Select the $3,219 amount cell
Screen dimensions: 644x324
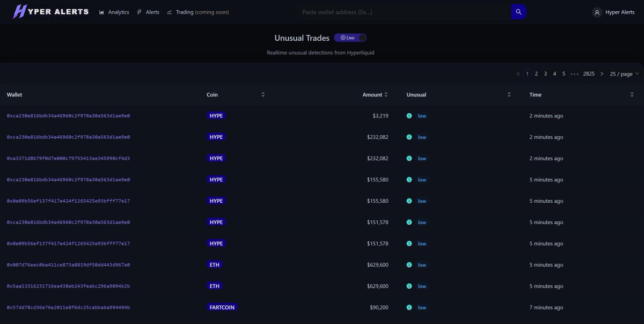click(380, 116)
